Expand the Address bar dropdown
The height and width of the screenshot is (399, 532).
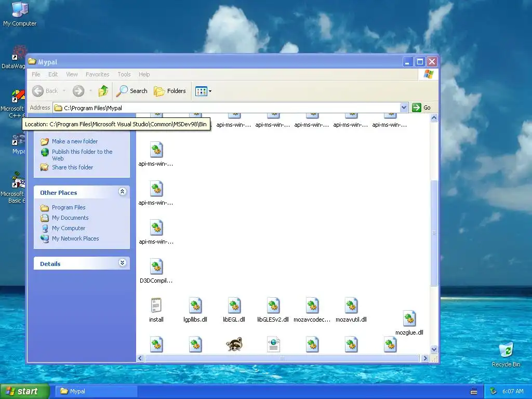click(x=404, y=108)
